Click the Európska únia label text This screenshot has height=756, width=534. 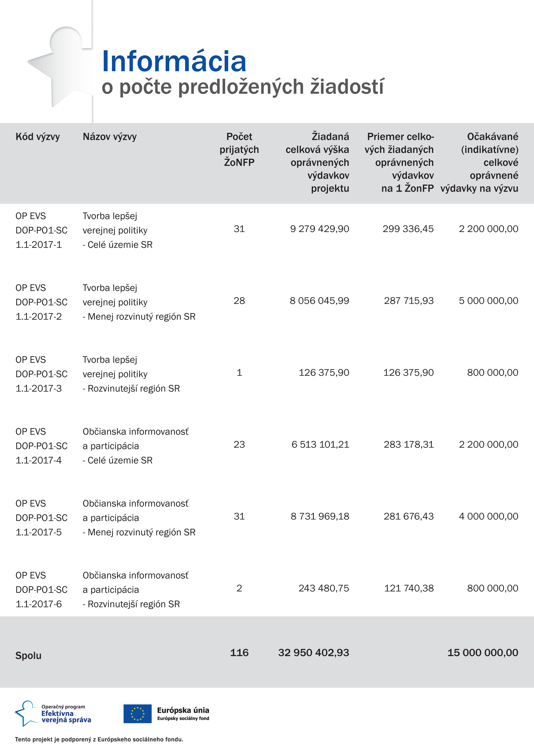[183, 710]
